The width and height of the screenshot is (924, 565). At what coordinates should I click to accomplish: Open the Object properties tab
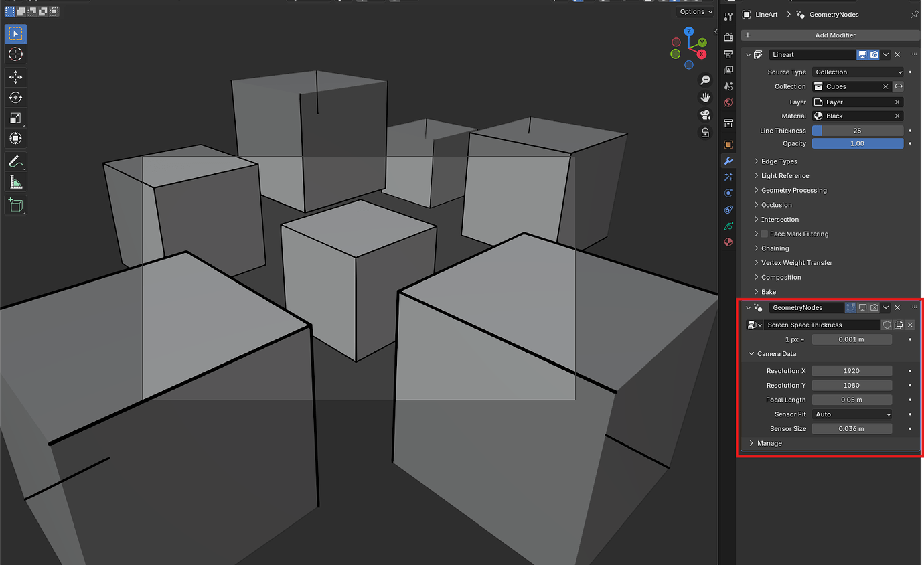tap(728, 144)
